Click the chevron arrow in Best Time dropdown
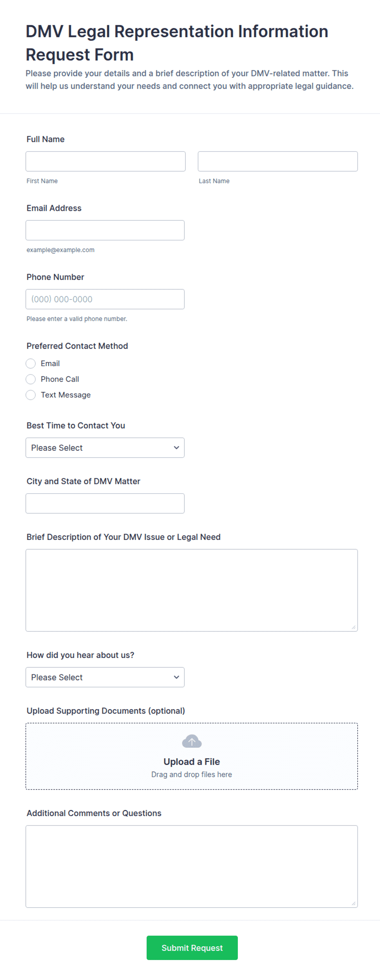This screenshot has height=980, width=380. [177, 447]
